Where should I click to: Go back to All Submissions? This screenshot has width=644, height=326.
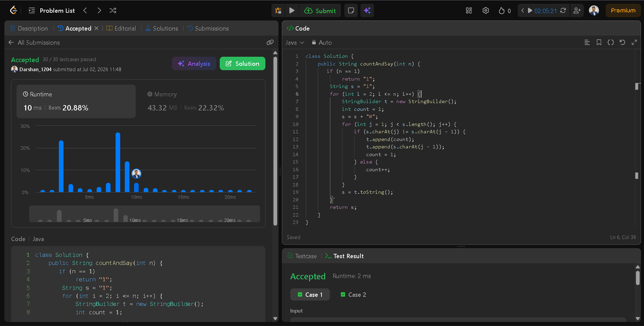click(x=34, y=42)
